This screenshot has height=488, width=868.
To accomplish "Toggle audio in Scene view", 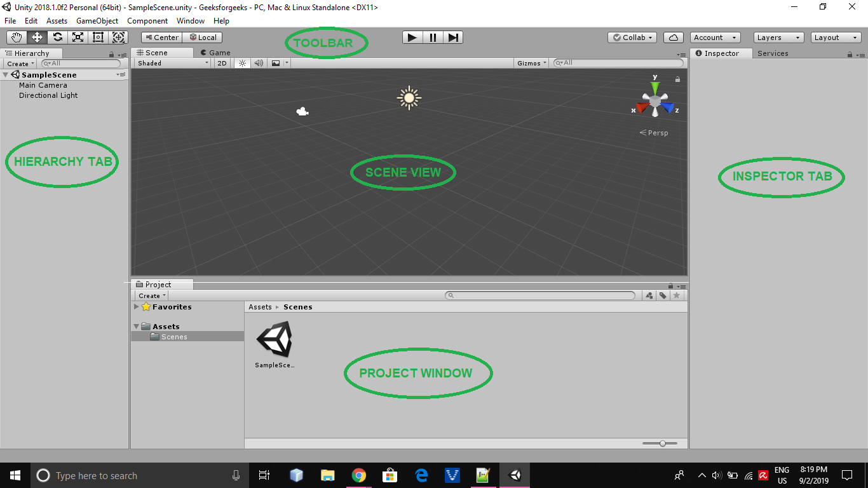I will 258,63.
